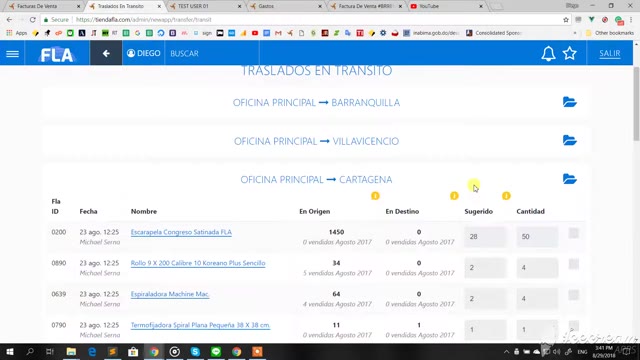This screenshot has height=360, width=640.
Task: Click the BUSCAR search field
Action: pyautogui.click(x=212, y=53)
